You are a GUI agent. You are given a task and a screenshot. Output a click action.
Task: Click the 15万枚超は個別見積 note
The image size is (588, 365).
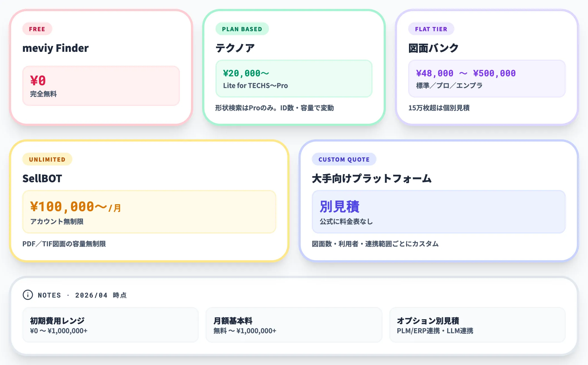(439, 108)
